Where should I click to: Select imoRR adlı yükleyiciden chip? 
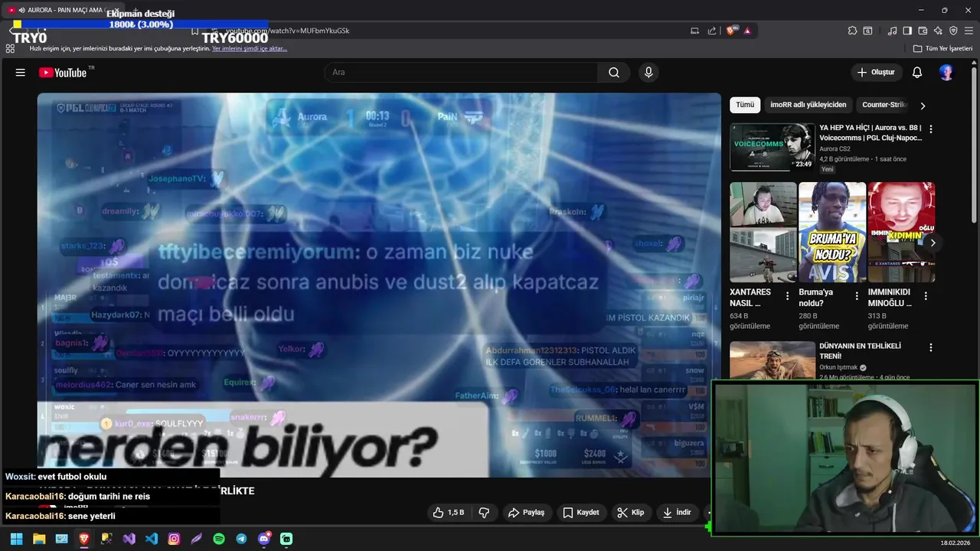[808, 105]
